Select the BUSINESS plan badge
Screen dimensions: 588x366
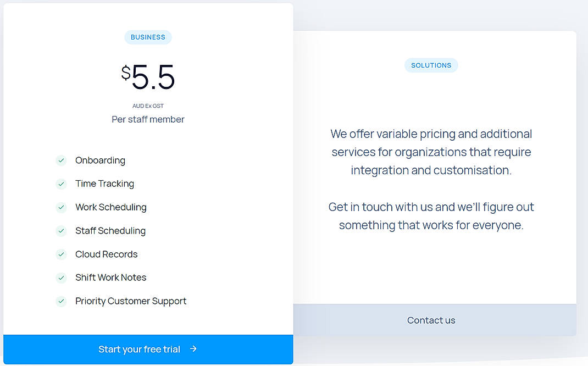coord(148,37)
